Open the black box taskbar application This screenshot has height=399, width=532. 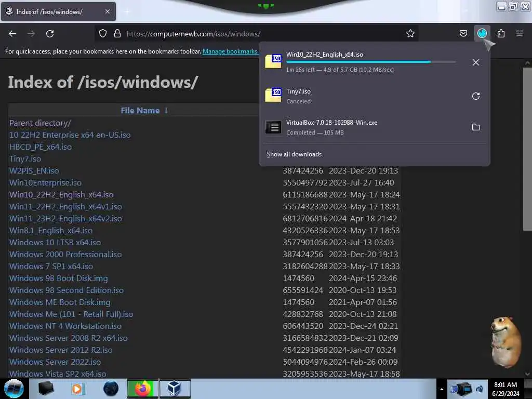coord(46,389)
